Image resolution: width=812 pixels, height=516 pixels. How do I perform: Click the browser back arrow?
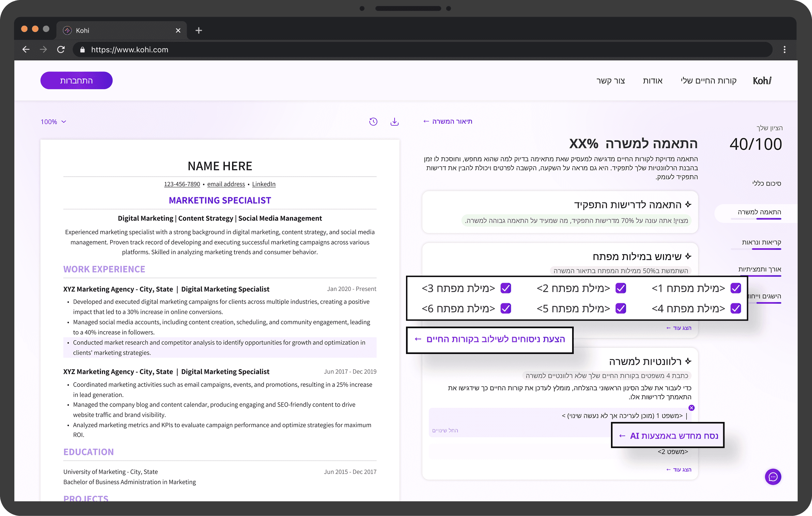pyautogui.click(x=26, y=50)
